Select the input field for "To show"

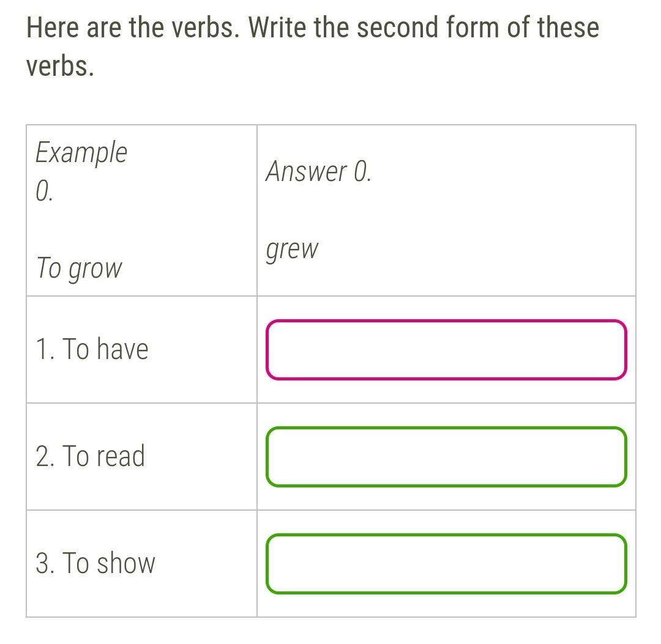tap(446, 563)
